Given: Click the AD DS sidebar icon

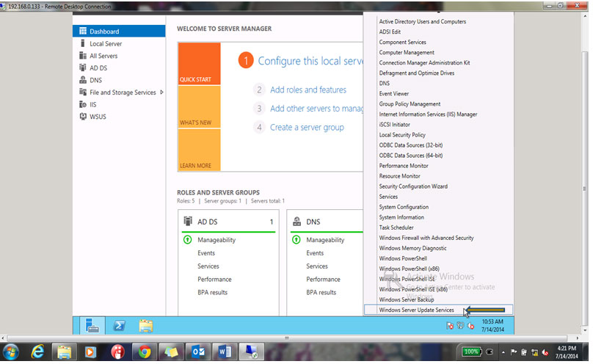Looking at the screenshot, I should coord(83,68).
